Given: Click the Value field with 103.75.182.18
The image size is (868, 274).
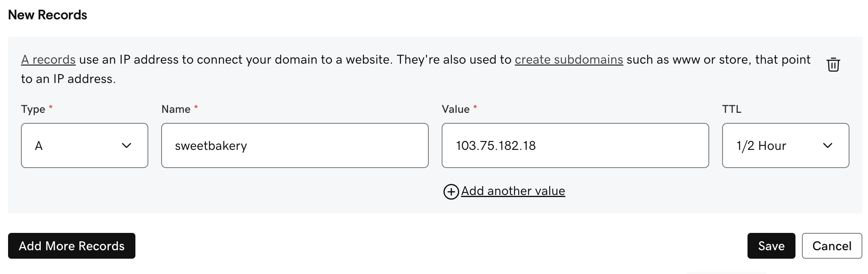Looking at the screenshot, I should pos(575,145).
